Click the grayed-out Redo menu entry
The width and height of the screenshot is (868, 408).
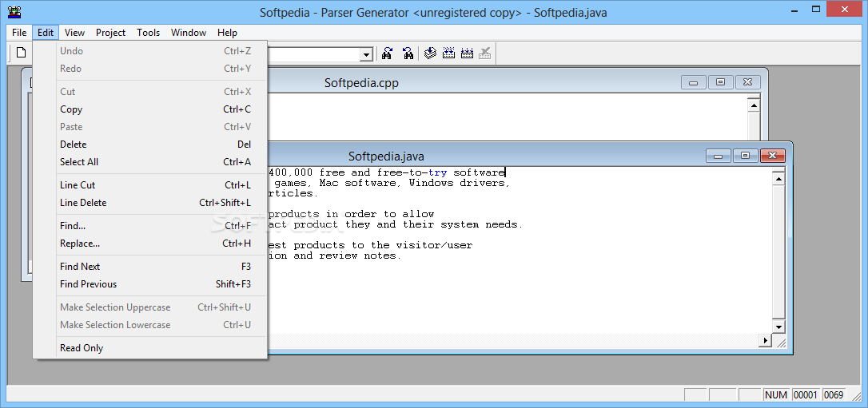pyautogui.click(x=150, y=69)
